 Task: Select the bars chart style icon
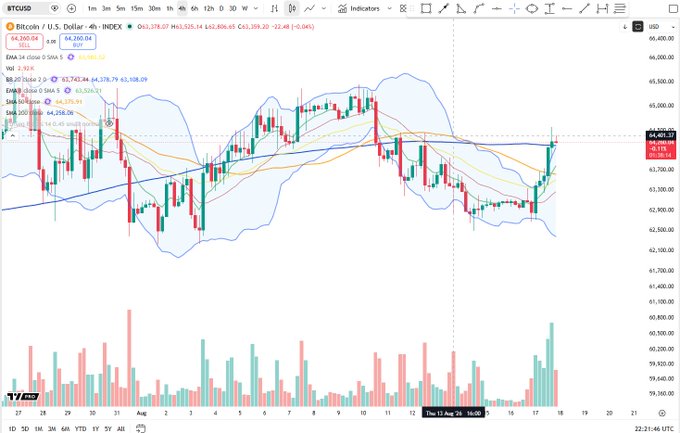point(275,8)
